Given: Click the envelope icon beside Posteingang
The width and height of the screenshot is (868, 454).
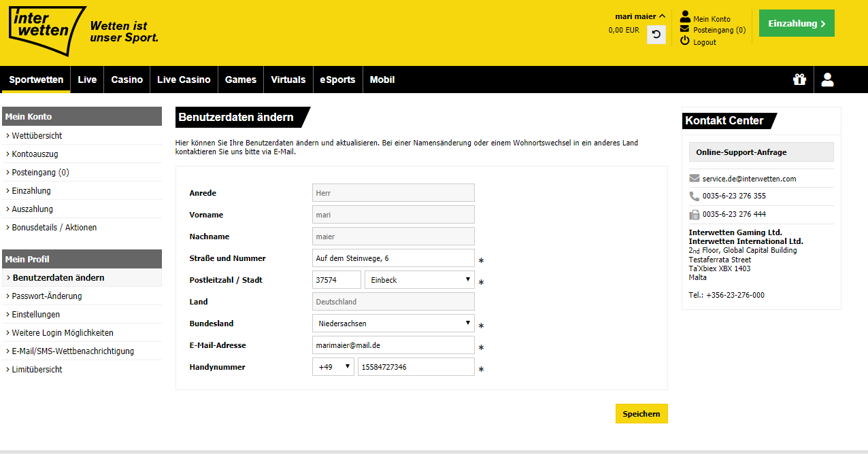Looking at the screenshot, I should (x=685, y=29).
